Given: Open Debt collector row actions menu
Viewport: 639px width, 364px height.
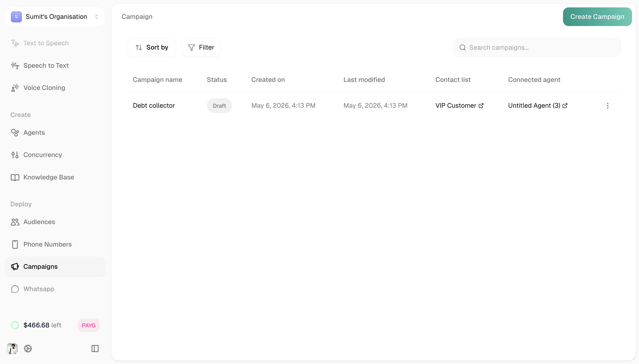Looking at the screenshot, I should coord(608,106).
